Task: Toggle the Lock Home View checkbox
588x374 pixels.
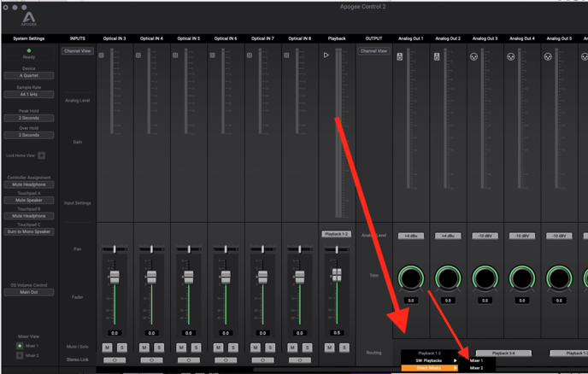Action: (42, 155)
